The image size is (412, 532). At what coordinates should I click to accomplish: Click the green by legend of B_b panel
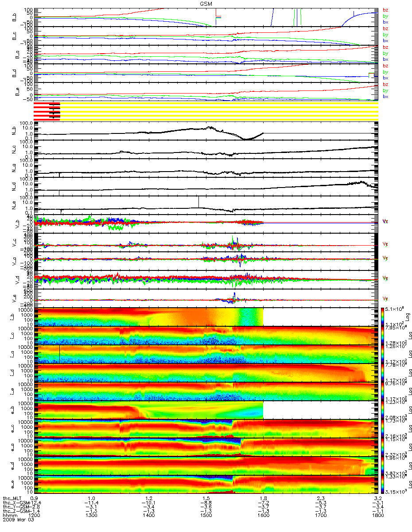pos(385,16)
